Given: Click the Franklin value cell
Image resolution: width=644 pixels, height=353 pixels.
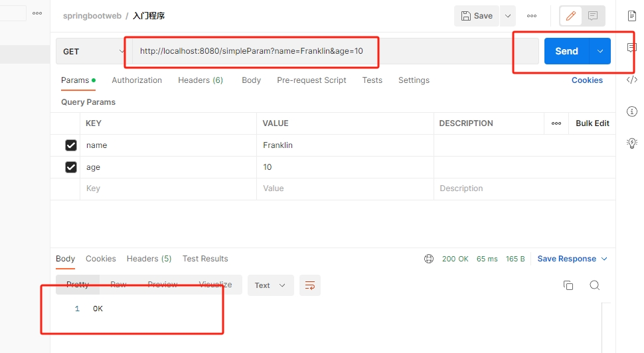Looking at the screenshot, I should pos(345,145).
